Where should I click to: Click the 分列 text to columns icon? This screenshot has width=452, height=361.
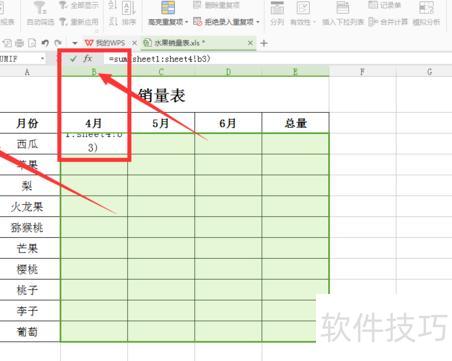click(277, 8)
